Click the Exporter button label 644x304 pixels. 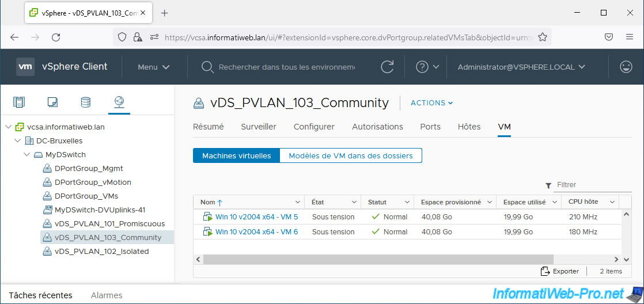coord(566,271)
